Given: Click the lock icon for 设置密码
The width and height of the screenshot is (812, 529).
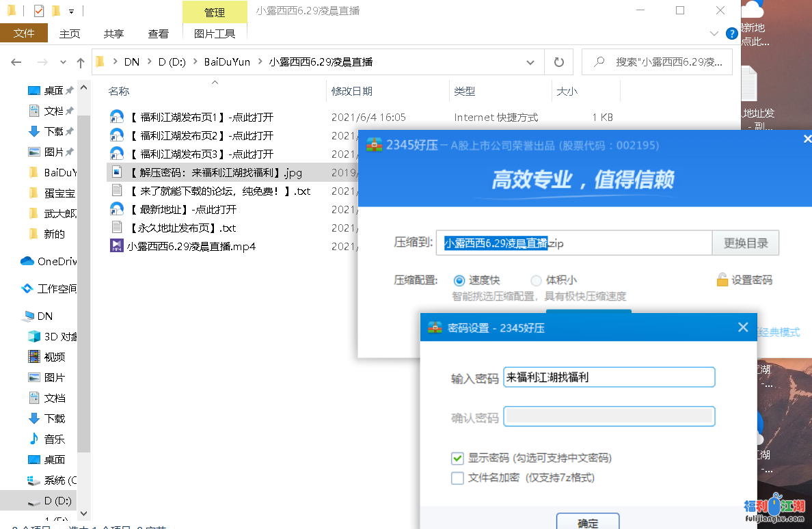Looking at the screenshot, I should 722,280.
